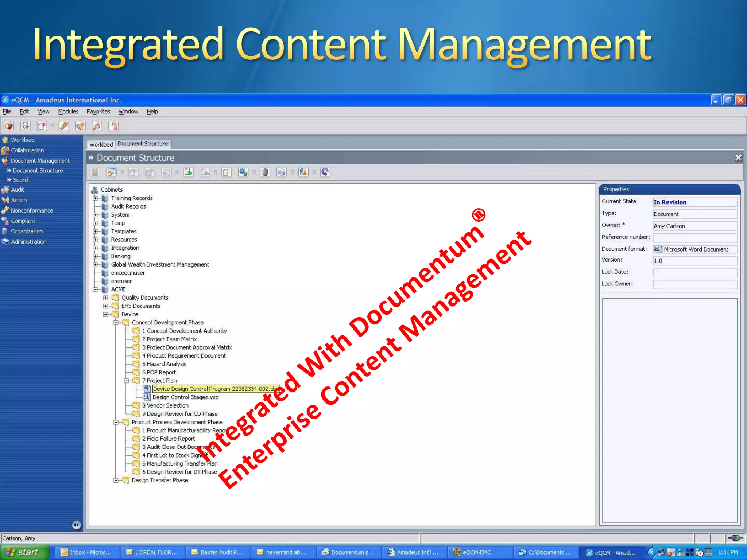Screen dimensions: 747x560
Task: Click the purple refresh arrow icon
Action: pyautogui.click(x=325, y=172)
